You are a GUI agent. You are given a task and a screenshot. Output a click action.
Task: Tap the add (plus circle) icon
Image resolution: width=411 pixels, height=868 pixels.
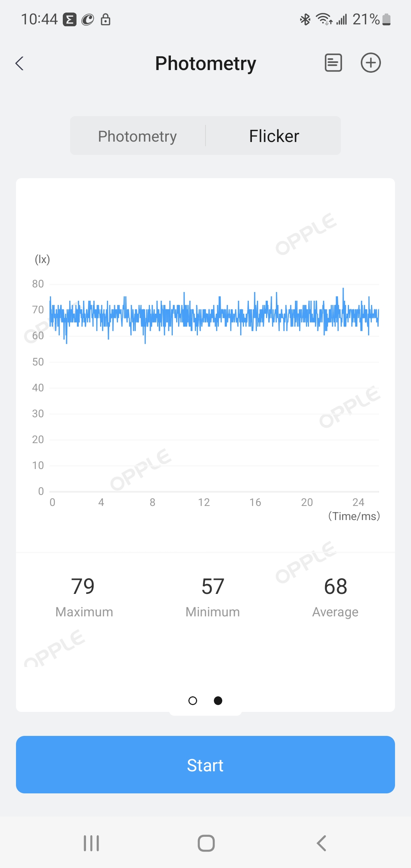[371, 63]
